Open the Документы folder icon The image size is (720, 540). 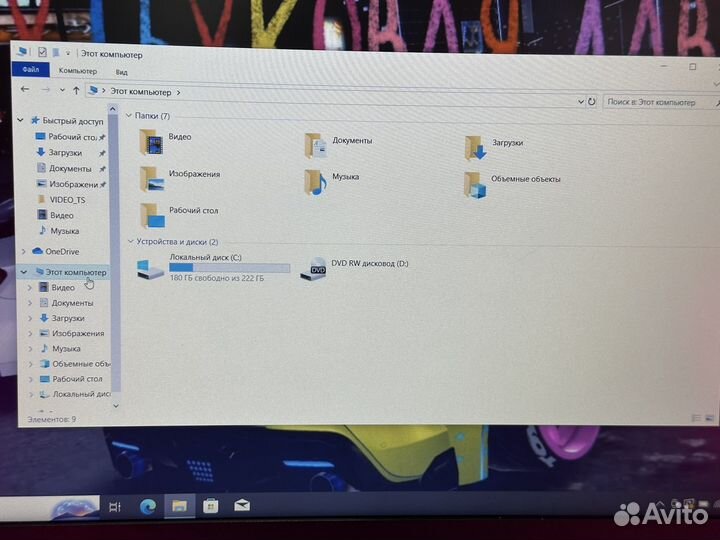(x=316, y=146)
